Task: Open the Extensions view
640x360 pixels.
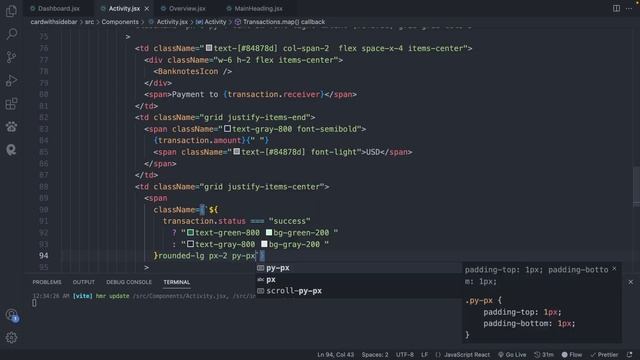Action: 11,104
